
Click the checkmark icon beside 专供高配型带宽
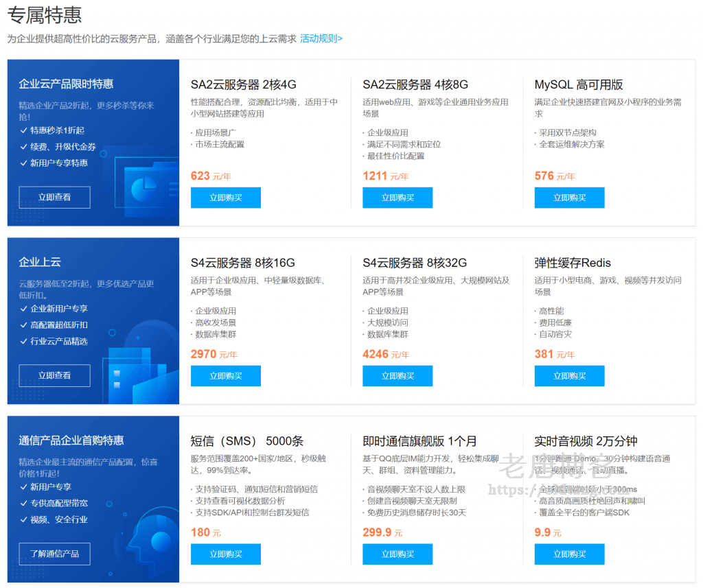23,504
